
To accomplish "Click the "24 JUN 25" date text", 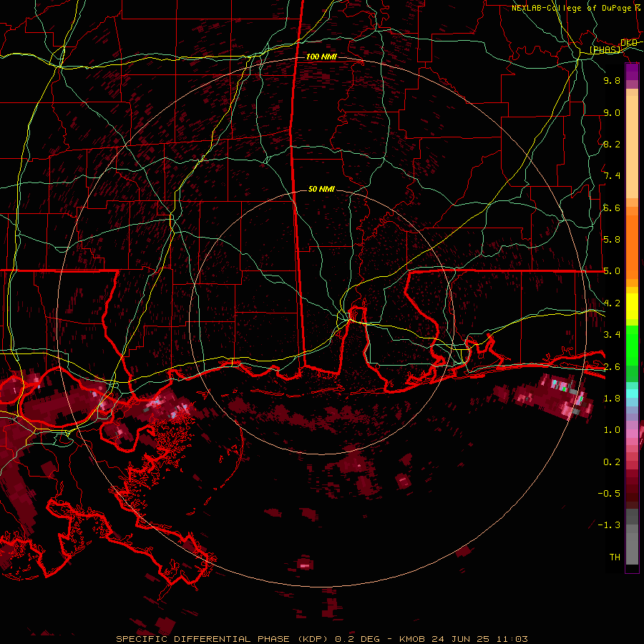I will [x=460, y=639].
